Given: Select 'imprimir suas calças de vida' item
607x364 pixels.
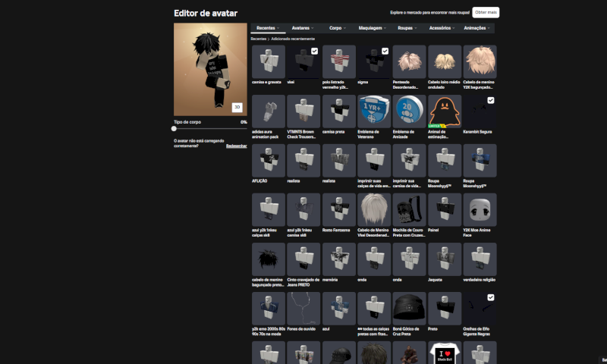Looking at the screenshot, I should coord(374,161).
